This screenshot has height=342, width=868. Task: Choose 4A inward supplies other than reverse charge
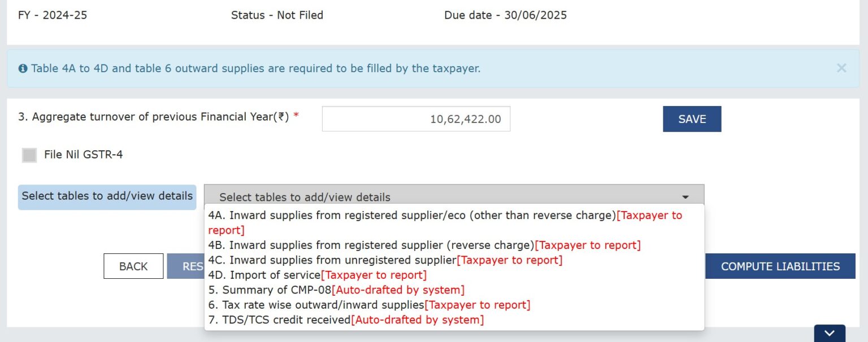411,216
